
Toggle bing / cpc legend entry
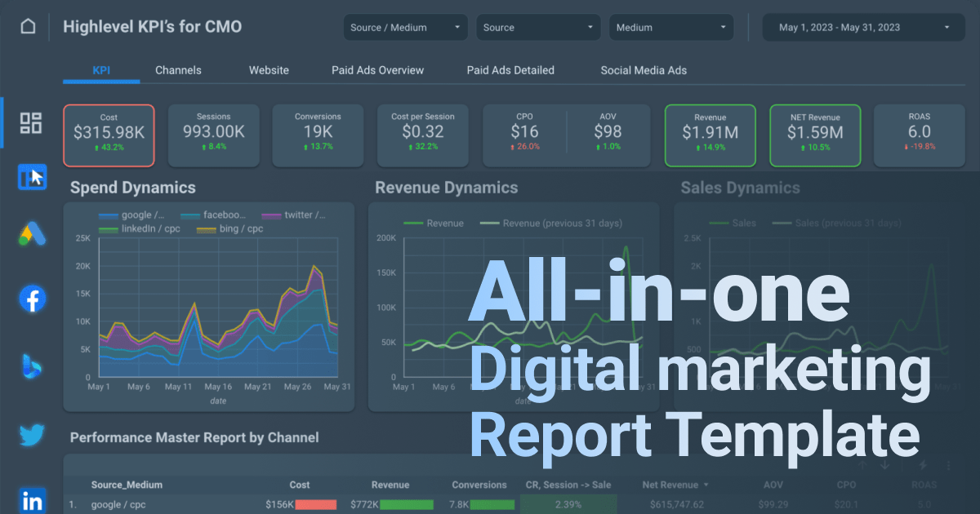coord(229,228)
